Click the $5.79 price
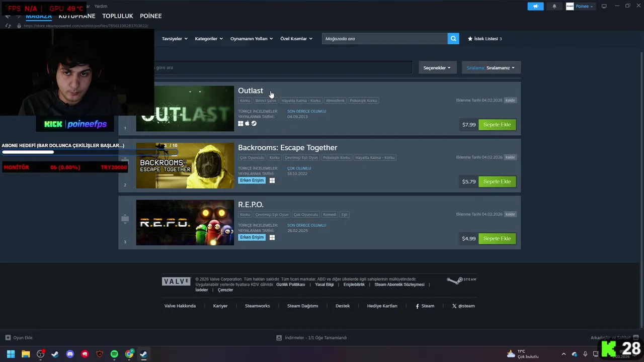The height and width of the screenshot is (362, 644). point(468,182)
